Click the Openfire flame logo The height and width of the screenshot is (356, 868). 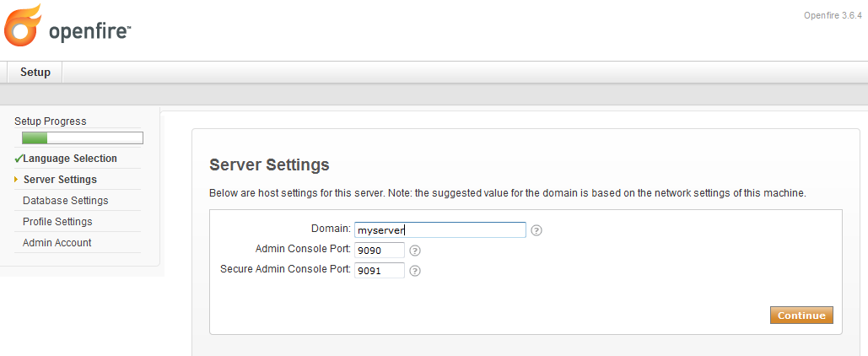[23, 25]
